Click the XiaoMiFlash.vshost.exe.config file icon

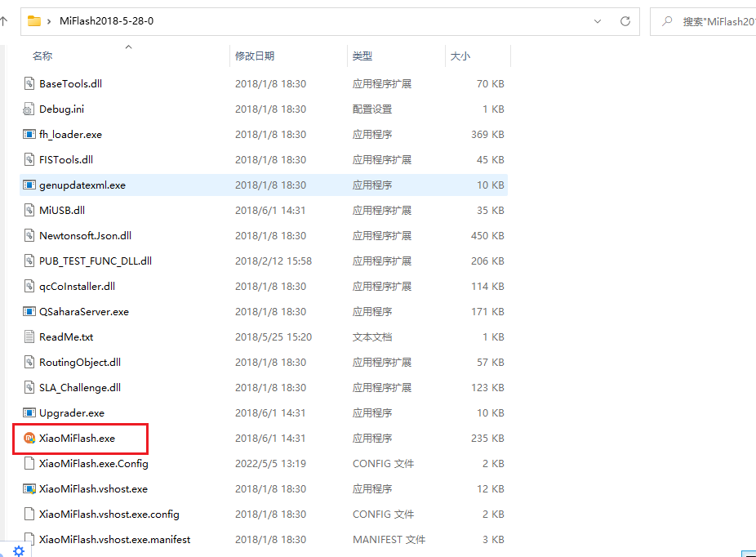[29, 514]
